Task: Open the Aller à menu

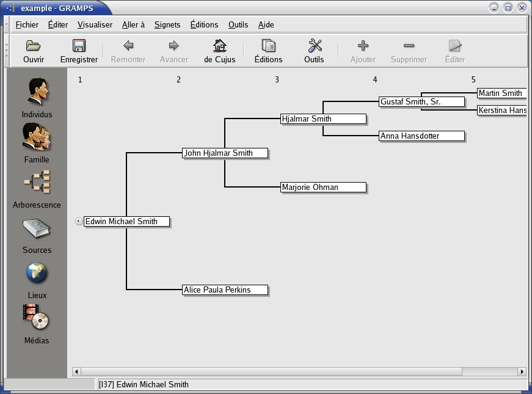Action: click(133, 25)
